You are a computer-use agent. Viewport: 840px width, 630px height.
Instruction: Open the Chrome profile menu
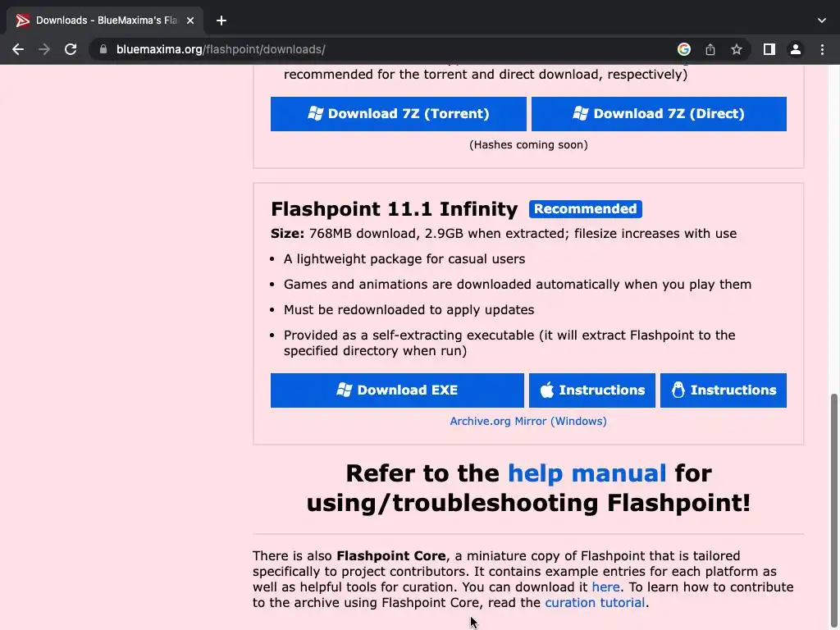795,49
